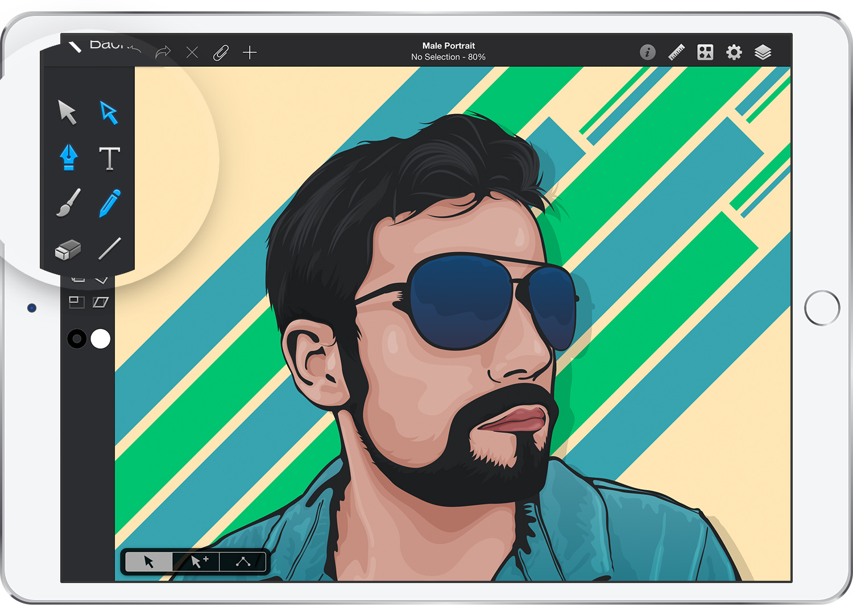Screen dimensions: 853x616
Task: Open the Layers stack icon
Action: point(763,52)
